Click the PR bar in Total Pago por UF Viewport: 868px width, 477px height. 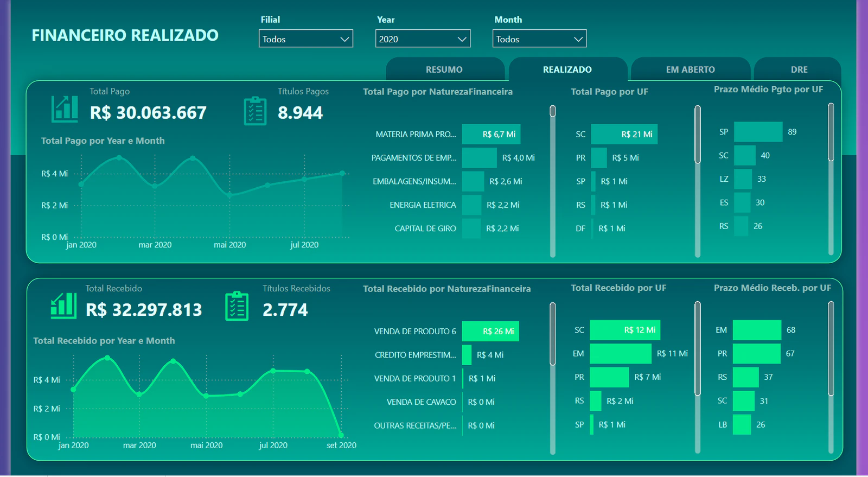[599, 158]
